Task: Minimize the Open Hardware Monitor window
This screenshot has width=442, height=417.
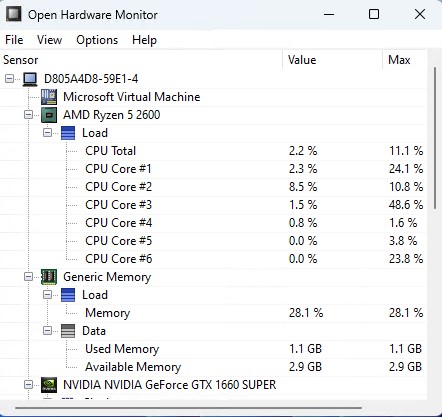Action: click(x=329, y=14)
